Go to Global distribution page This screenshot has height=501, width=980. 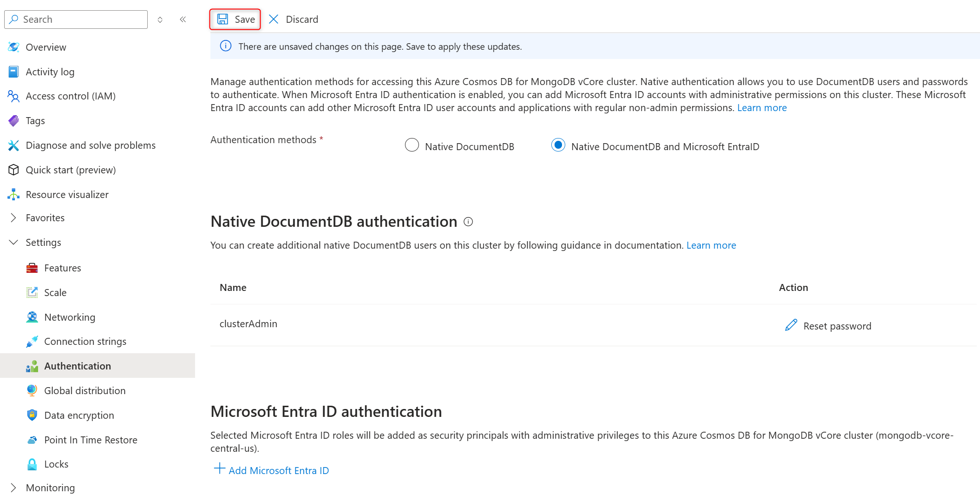85,391
